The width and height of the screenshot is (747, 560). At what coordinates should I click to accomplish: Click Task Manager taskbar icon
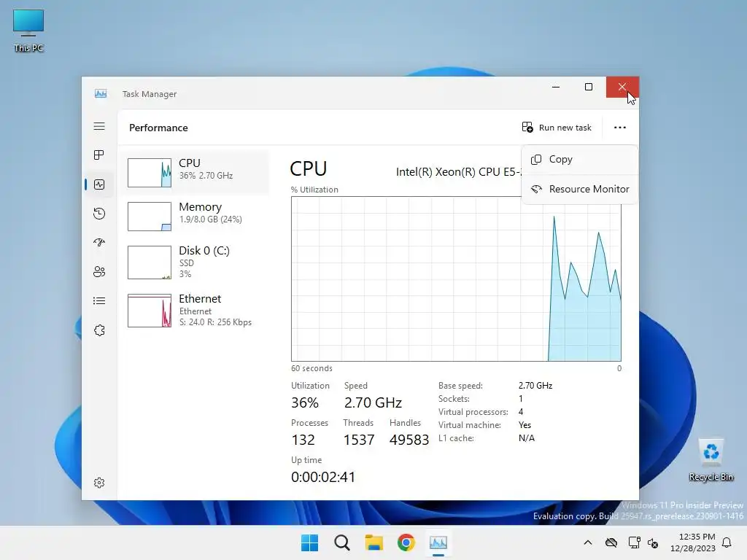click(x=438, y=542)
